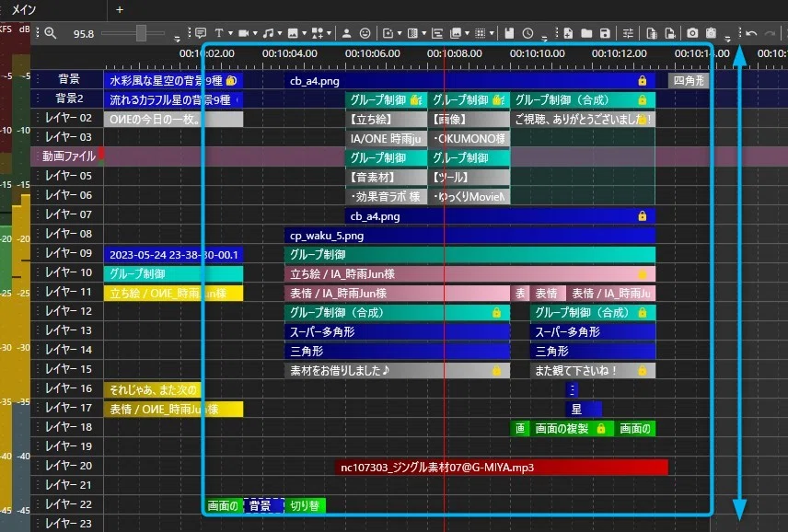The height and width of the screenshot is (532, 788).
Task: Expand toolbar overflow next to zoom slider
Action: [177, 38]
